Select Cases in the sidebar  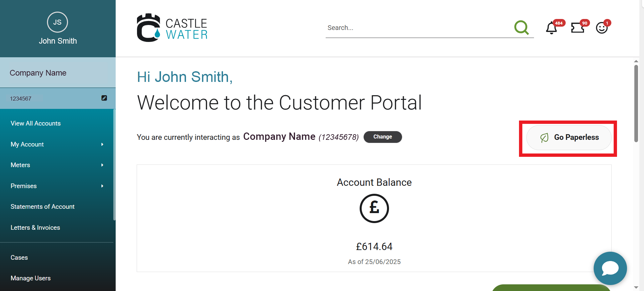[x=19, y=257]
